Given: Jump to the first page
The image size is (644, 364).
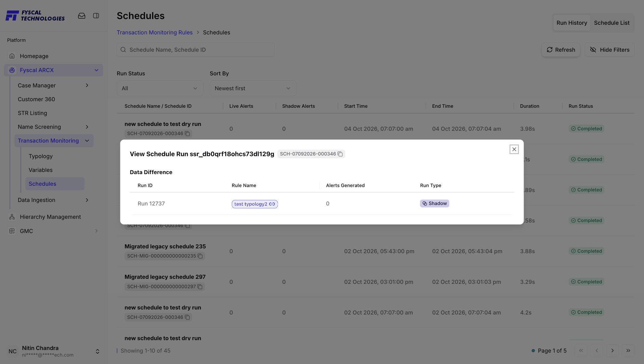Looking at the screenshot, I should click(581, 351).
